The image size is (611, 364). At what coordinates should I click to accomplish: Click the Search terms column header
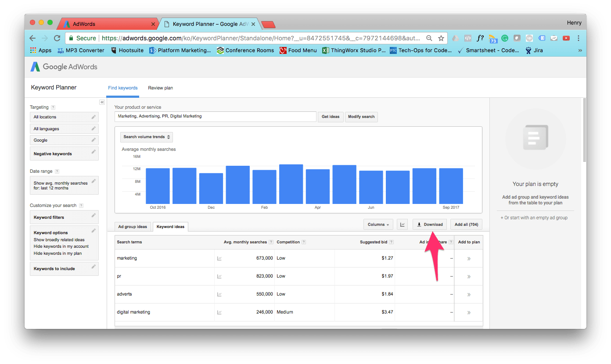tap(129, 242)
